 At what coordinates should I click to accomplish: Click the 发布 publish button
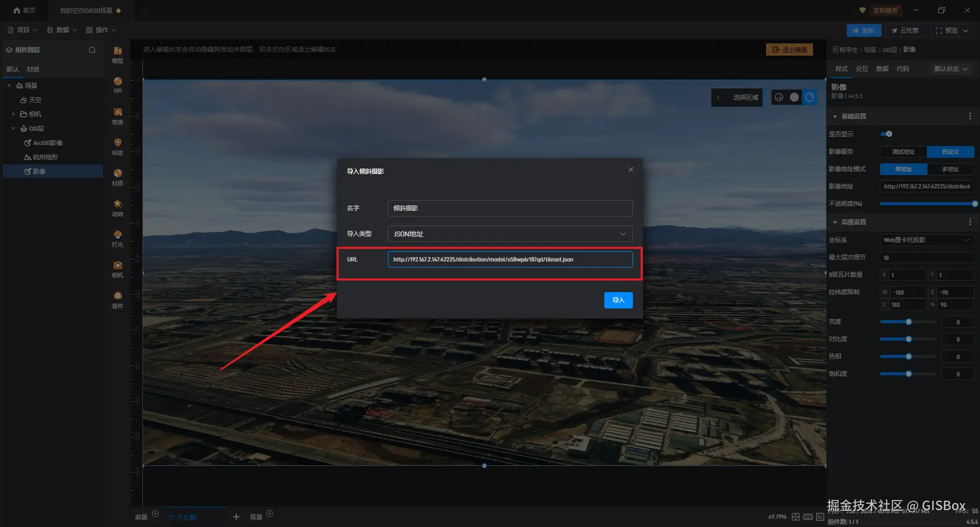(864, 31)
